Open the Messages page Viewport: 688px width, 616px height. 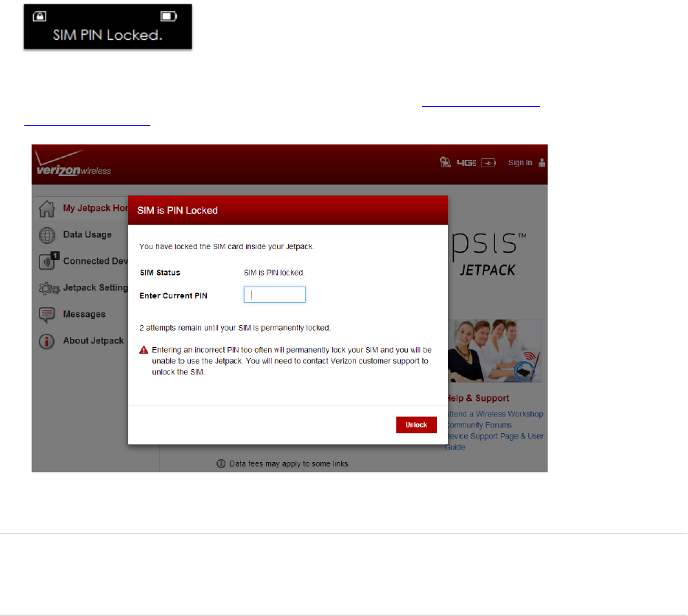click(x=84, y=314)
